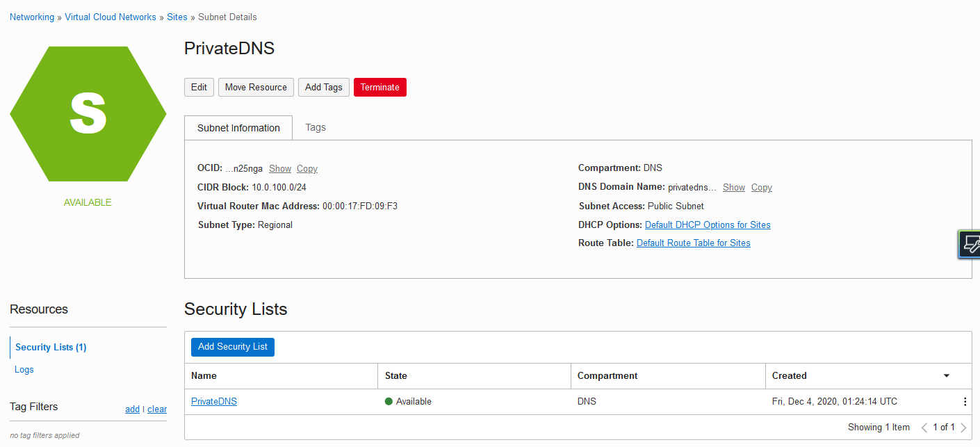This screenshot has width=980, height=447.
Task: Click the Add Security List button
Action: point(232,347)
